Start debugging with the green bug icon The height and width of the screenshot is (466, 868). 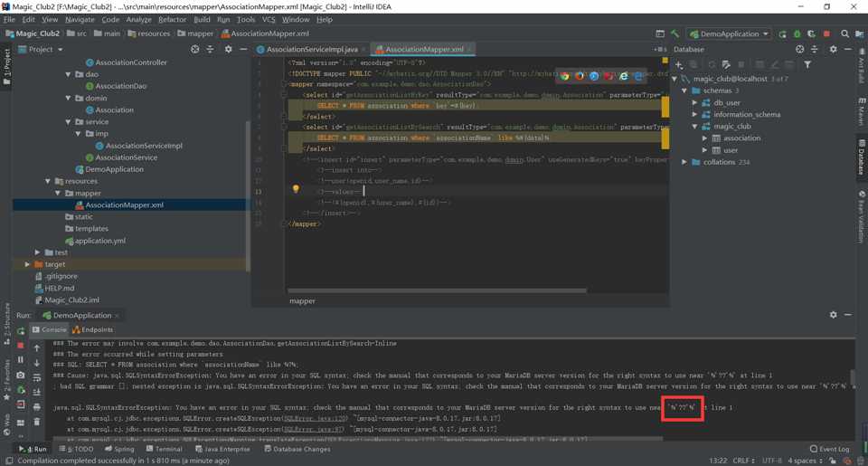pyautogui.click(x=797, y=33)
